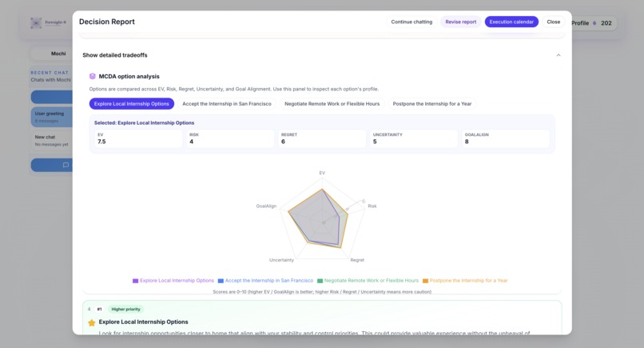644x348 pixels.
Task: Toggle the Show detailed tradeoffs section header
Action: [x=322, y=55]
